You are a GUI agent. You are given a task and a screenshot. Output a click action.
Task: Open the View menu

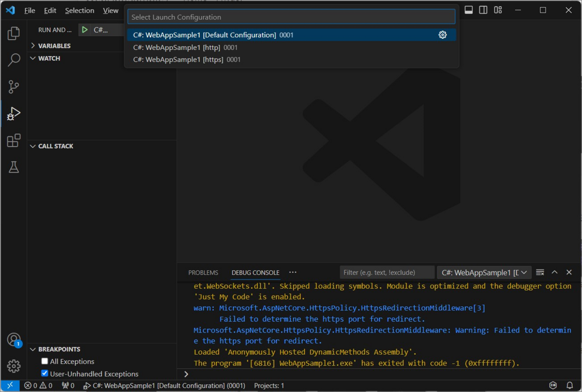[111, 10]
